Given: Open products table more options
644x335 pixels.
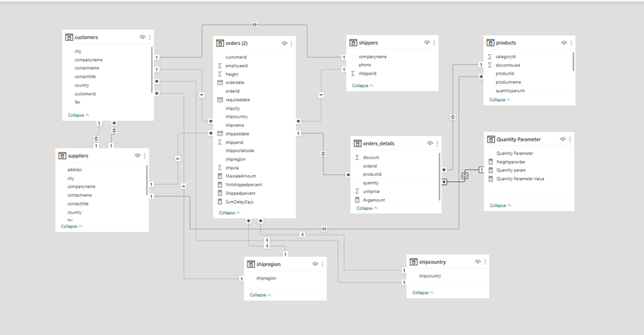Looking at the screenshot, I should click(x=571, y=43).
